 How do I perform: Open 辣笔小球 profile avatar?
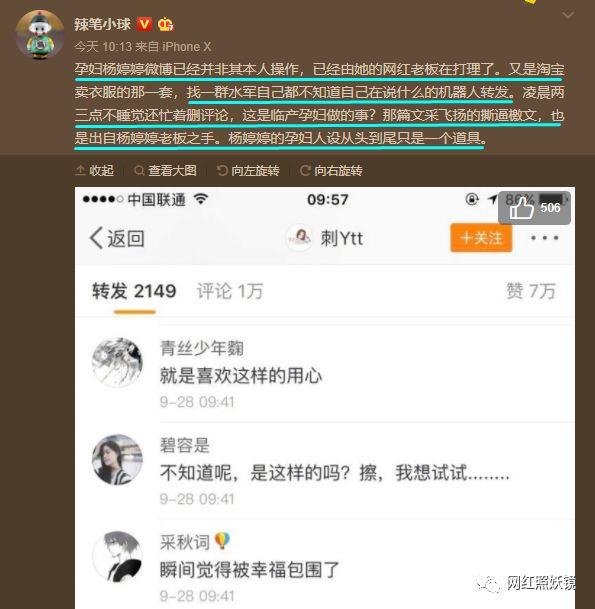40,35
